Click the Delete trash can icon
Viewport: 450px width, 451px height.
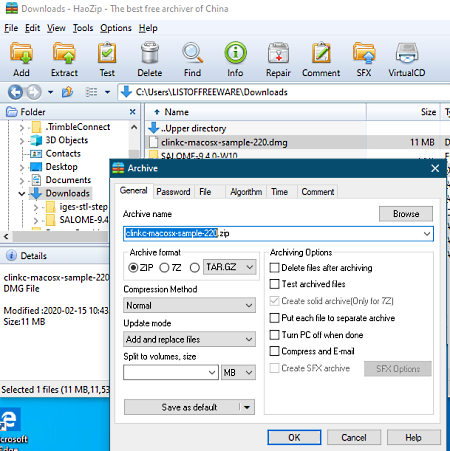coord(150,53)
